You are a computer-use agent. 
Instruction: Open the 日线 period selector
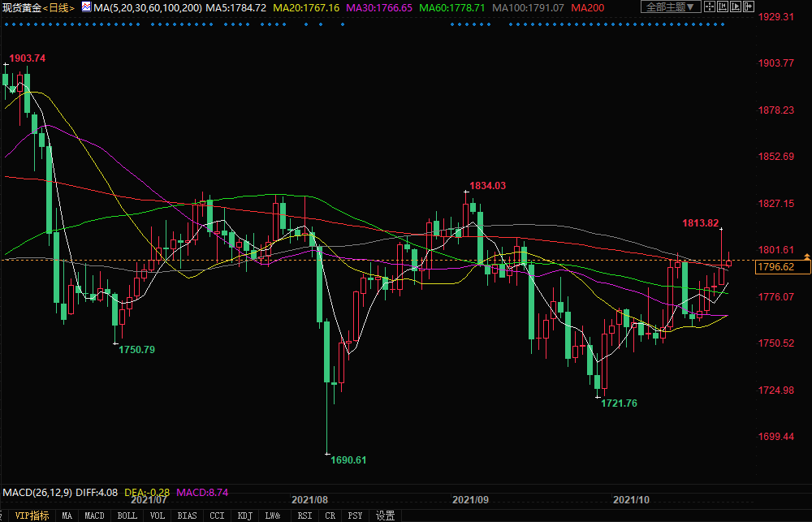pos(58,7)
